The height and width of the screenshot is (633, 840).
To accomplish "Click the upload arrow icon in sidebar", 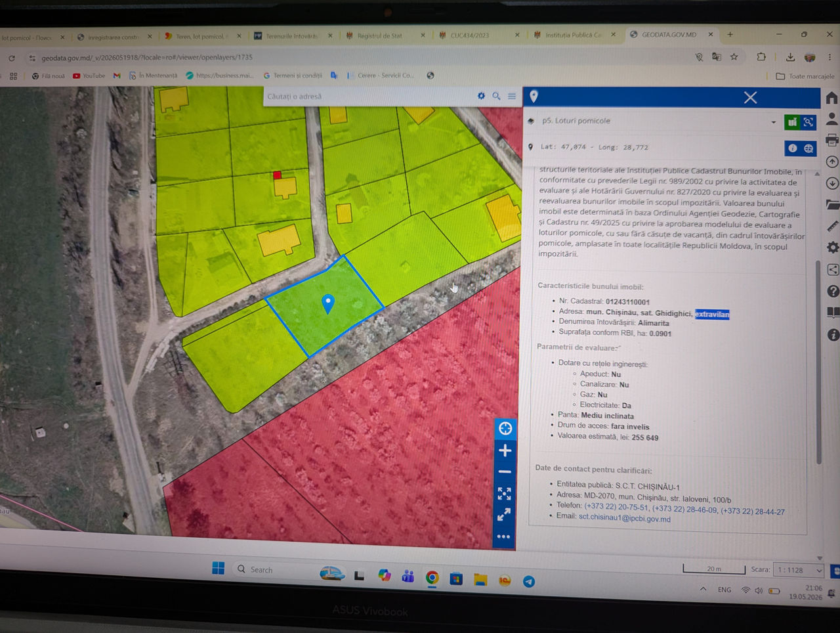I will (832, 162).
